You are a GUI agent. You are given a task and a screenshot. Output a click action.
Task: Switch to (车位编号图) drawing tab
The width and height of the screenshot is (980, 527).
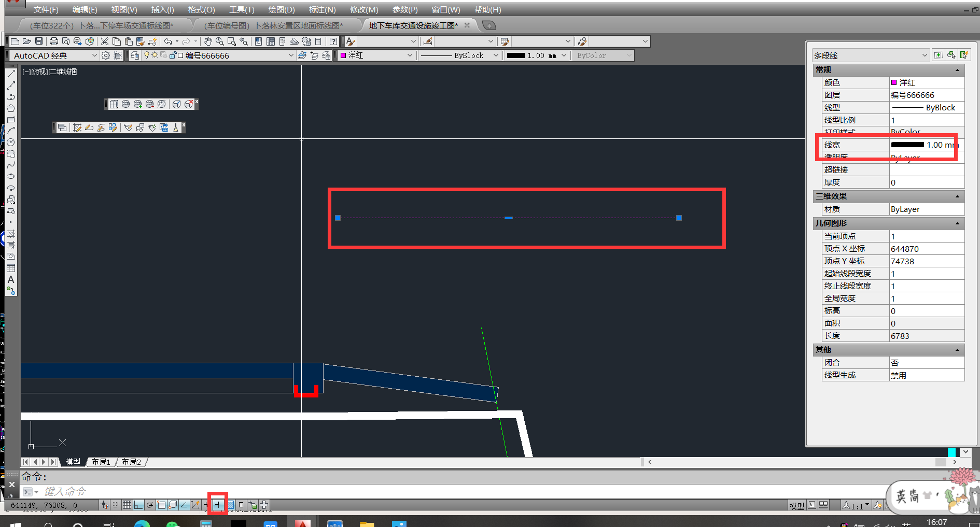(273, 25)
